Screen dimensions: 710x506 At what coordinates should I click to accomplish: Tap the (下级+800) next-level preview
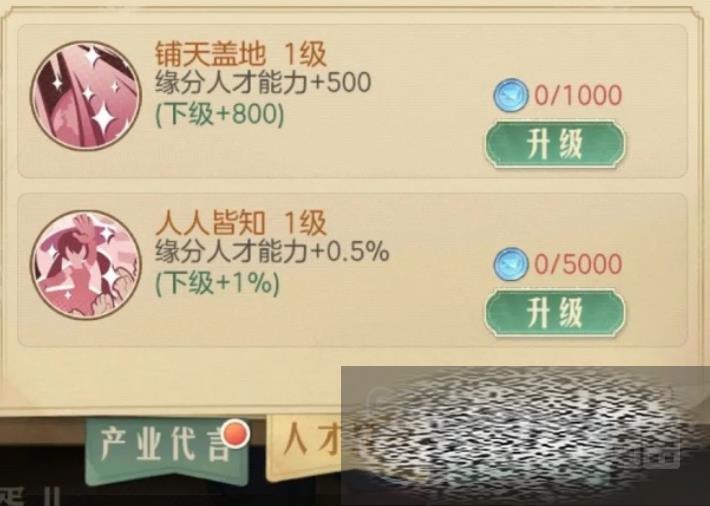(x=220, y=114)
